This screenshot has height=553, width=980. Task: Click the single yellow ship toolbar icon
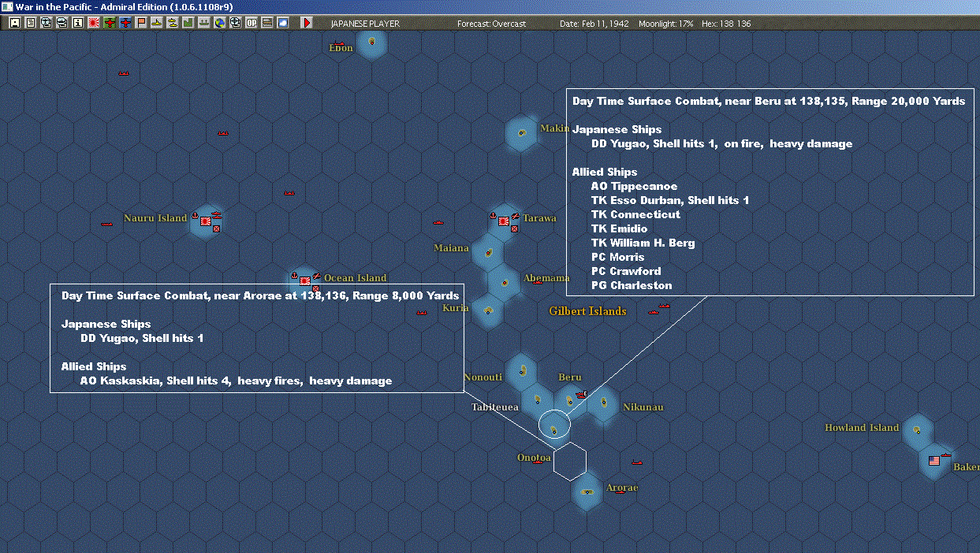[156, 23]
